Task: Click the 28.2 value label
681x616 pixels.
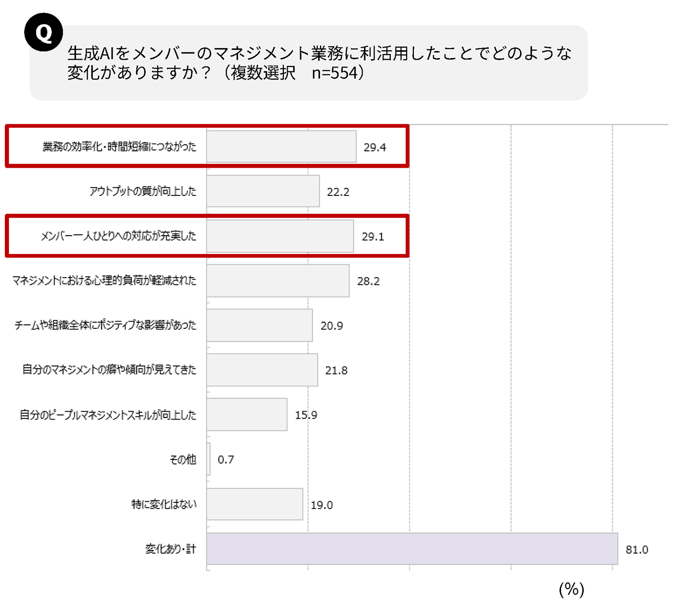Action: click(368, 281)
